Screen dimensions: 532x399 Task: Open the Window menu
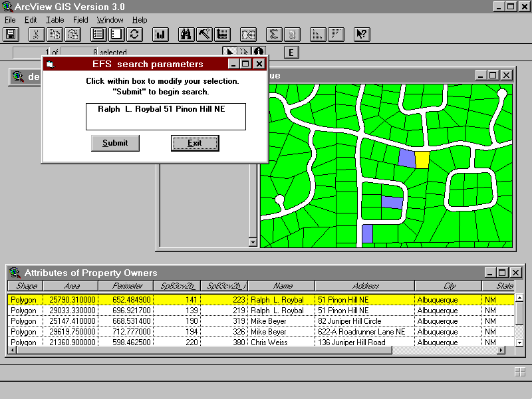point(110,20)
